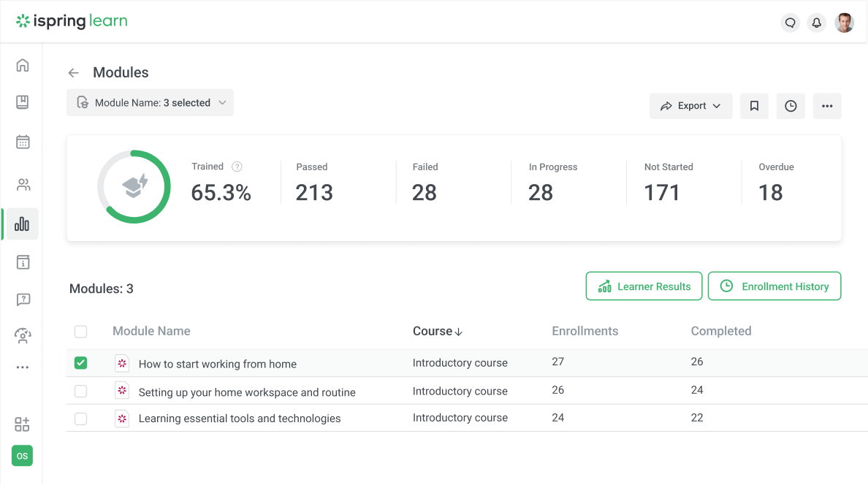Open the Module Name filter dropdown
The image size is (868, 485).
pos(150,102)
